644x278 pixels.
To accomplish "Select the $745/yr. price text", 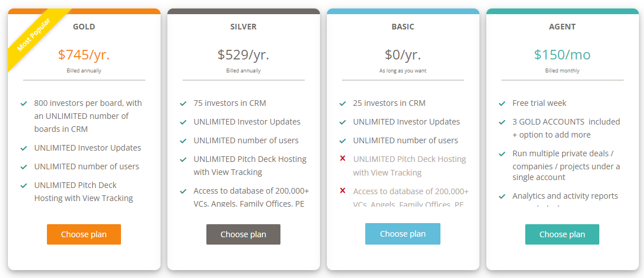I will 84,55.
